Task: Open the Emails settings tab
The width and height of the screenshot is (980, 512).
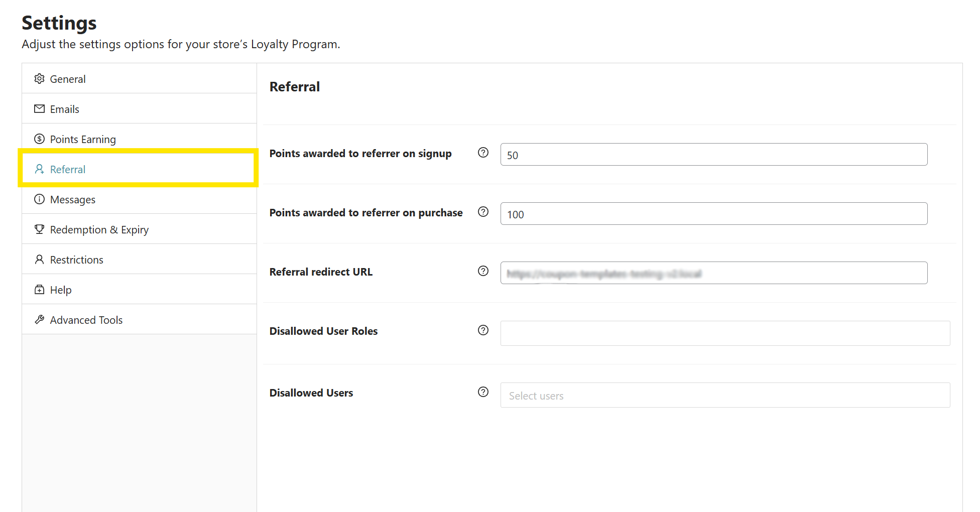Action: point(139,108)
